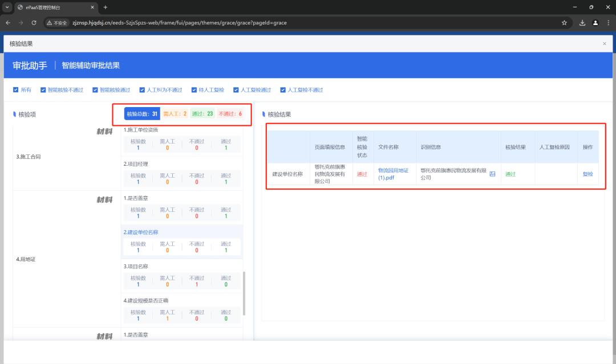This screenshot has width=616, height=364.
Task: Open the browser tab search dropdown
Action: coord(7,7)
